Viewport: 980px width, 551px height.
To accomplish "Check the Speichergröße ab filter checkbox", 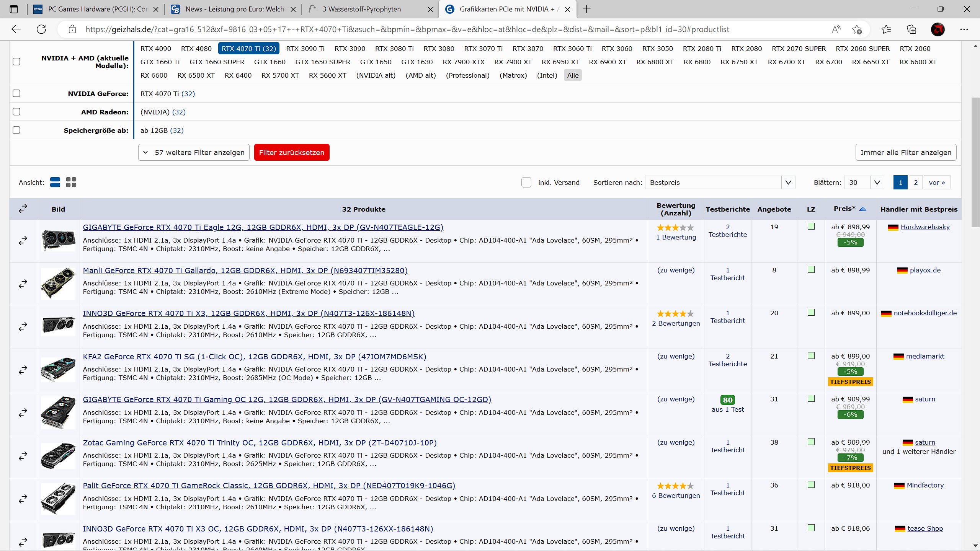I will (16, 130).
